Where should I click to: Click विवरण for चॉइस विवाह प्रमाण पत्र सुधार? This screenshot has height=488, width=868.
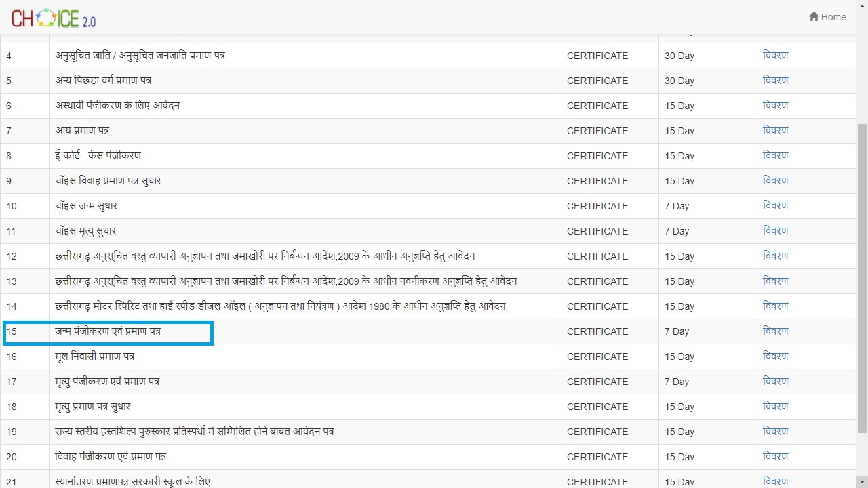775,181
